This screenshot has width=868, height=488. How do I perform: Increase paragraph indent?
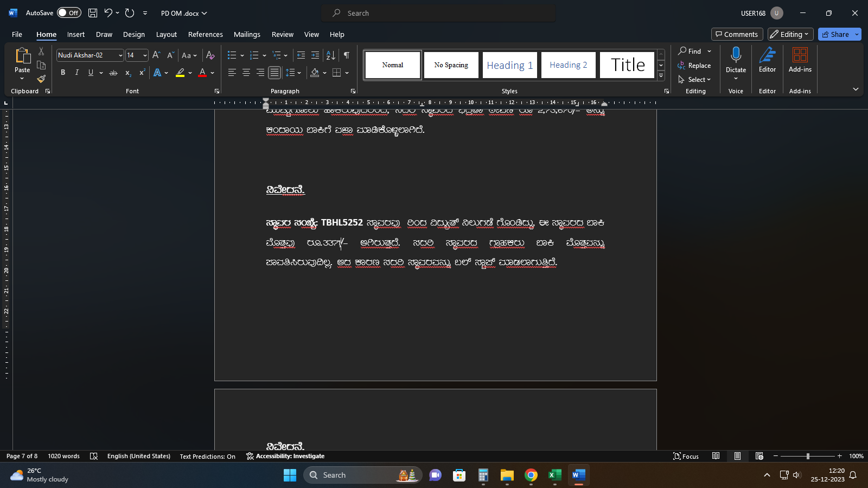pyautogui.click(x=315, y=55)
